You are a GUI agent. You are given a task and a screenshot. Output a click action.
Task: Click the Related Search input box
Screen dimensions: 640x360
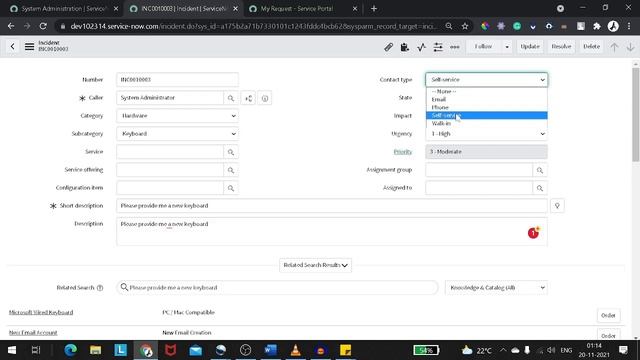click(x=278, y=288)
